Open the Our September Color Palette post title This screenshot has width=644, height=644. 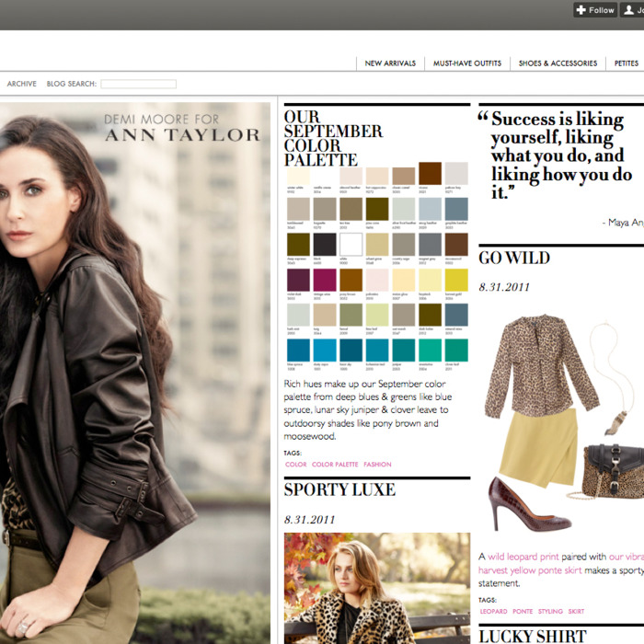[333, 138]
